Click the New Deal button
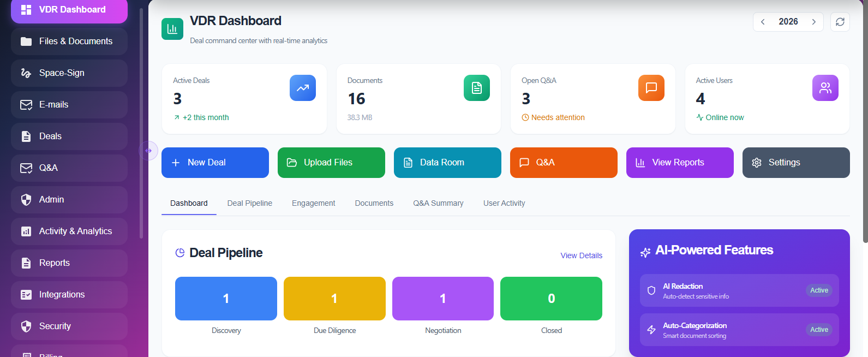The width and height of the screenshot is (868, 357). click(x=215, y=163)
